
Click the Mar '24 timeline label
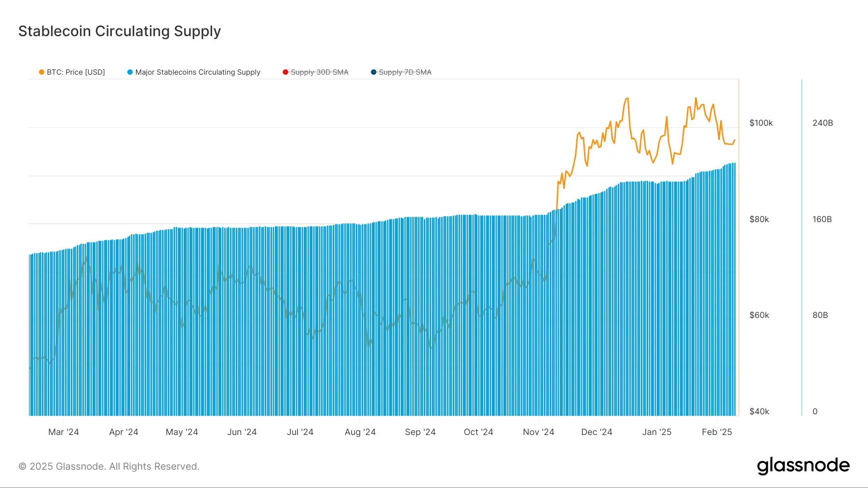point(63,432)
